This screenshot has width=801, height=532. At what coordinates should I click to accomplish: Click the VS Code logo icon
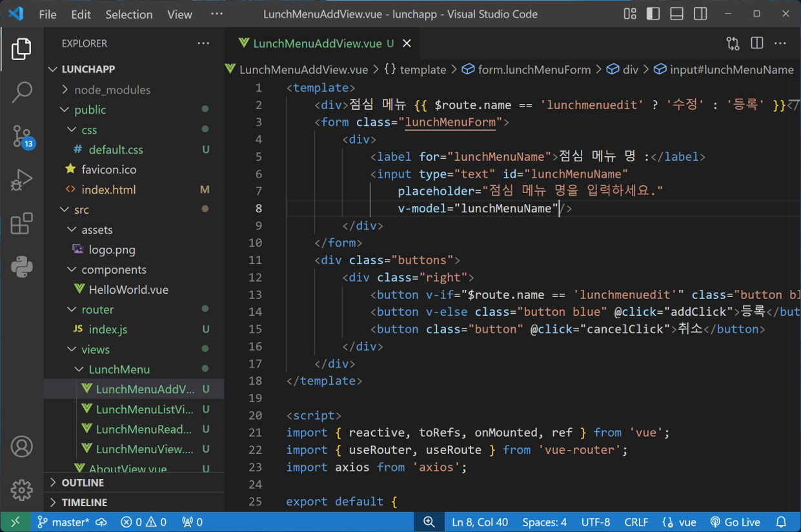[16, 14]
